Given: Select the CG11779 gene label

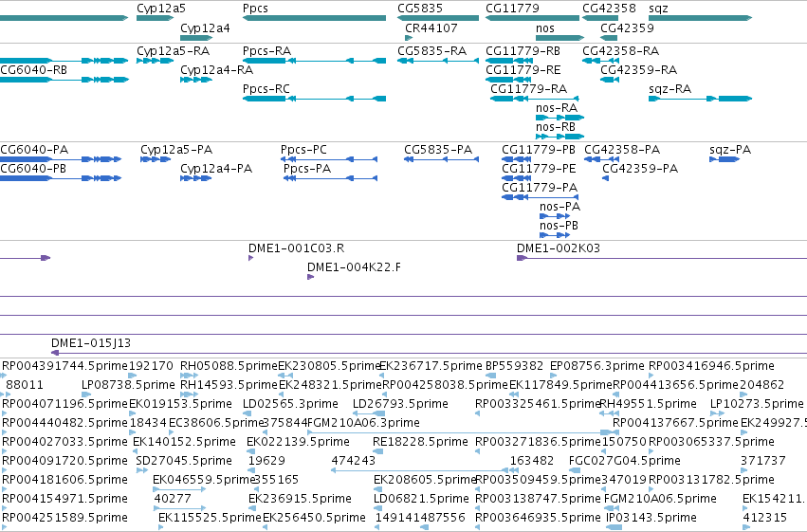Looking at the screenshot, I should pyautogui.click(x=513, y=9).
